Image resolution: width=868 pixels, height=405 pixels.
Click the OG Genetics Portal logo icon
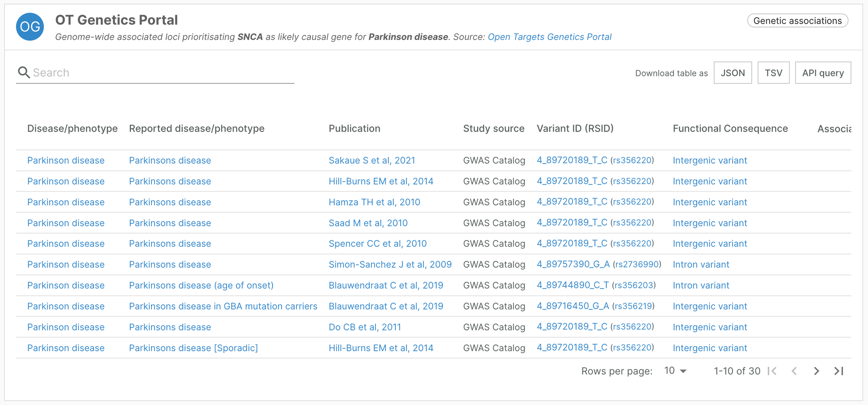tap(30, 26)
